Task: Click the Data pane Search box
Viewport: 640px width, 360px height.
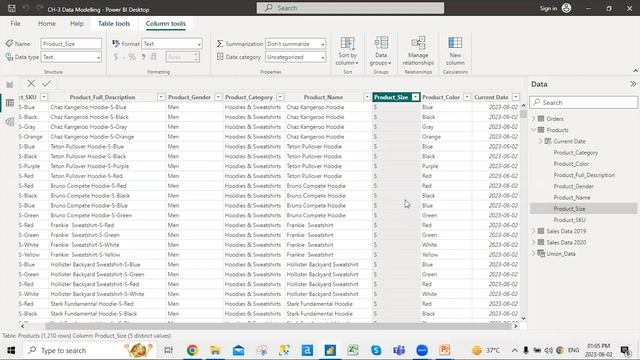Action: [583, 102]
